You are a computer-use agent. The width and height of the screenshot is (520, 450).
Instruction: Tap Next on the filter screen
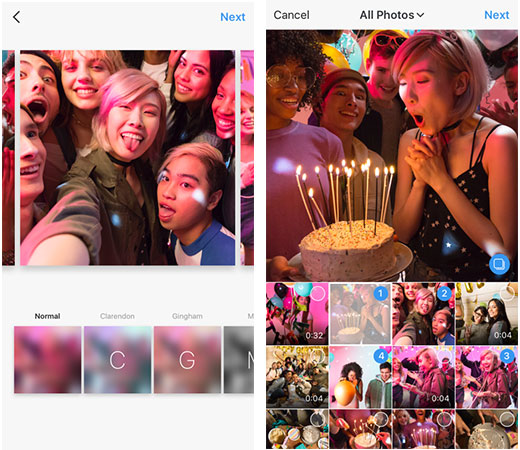pos(233,17)
